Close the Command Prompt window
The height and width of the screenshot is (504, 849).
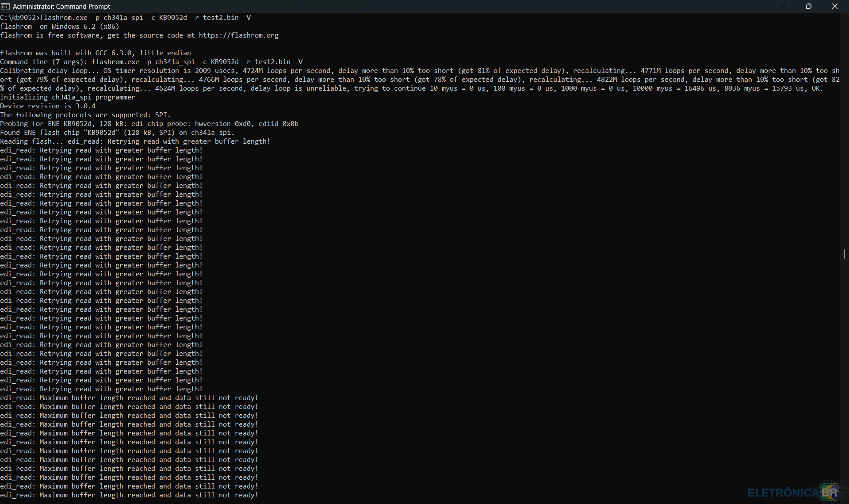(x=835, y=6)
